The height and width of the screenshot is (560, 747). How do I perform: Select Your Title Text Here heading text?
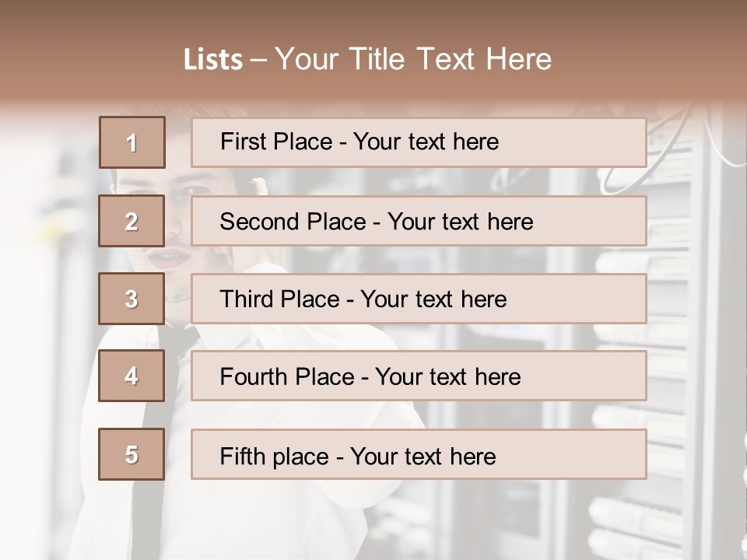pyautogui.click(x=413, y=59)
